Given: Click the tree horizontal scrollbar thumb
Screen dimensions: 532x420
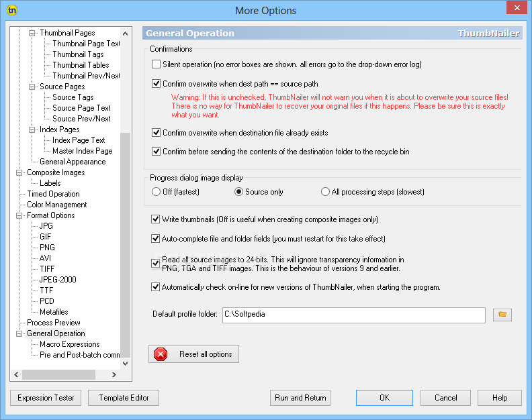Looking at the screenshot, I should click(x=58, y=375).
